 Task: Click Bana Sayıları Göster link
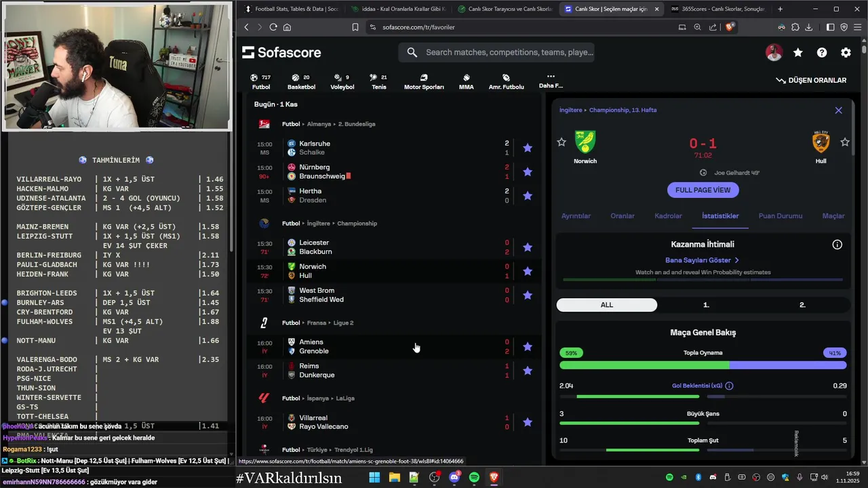point(703,260)
